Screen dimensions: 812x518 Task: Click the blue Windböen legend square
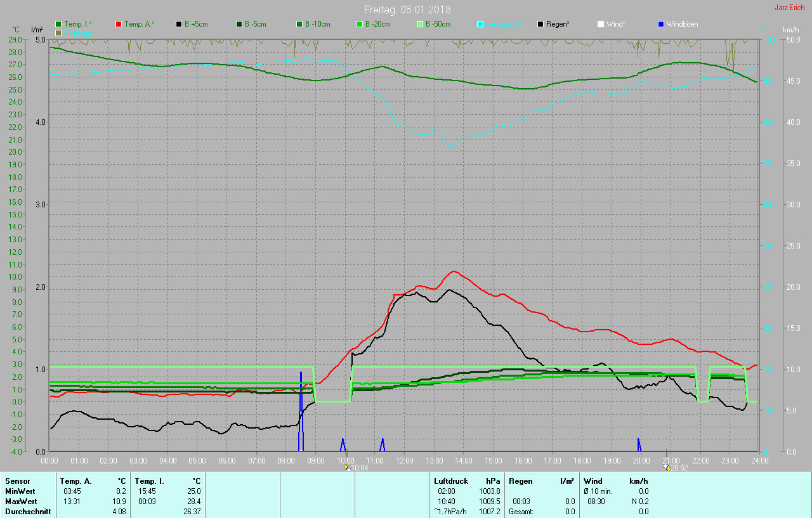(x=661, y=24)
